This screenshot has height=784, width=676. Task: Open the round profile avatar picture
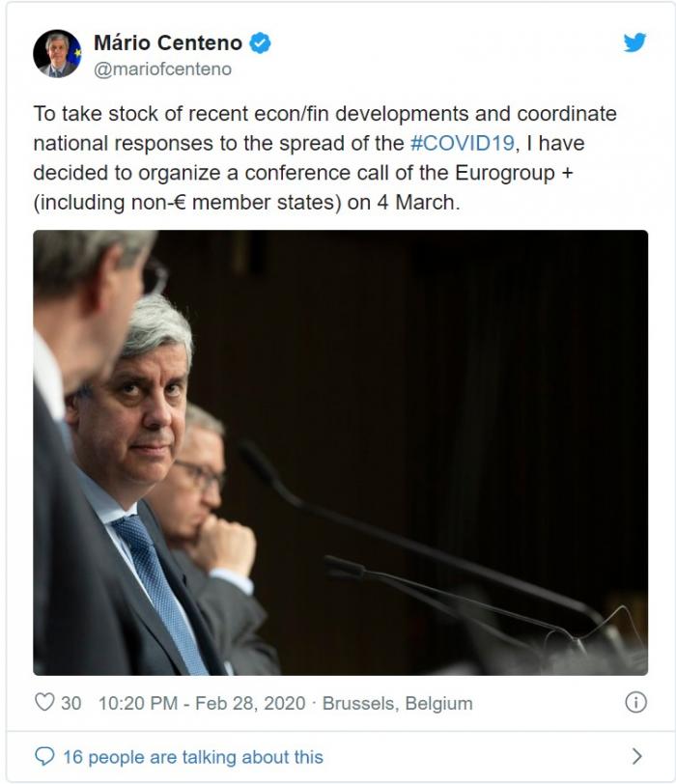point(57,53)
